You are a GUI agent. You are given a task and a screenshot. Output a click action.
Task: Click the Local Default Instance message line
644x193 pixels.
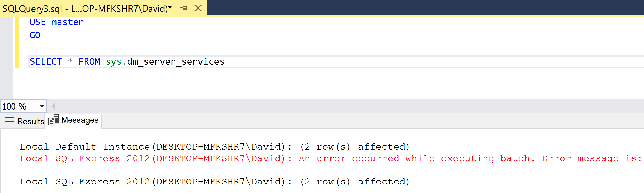click(x=214, y=147)
